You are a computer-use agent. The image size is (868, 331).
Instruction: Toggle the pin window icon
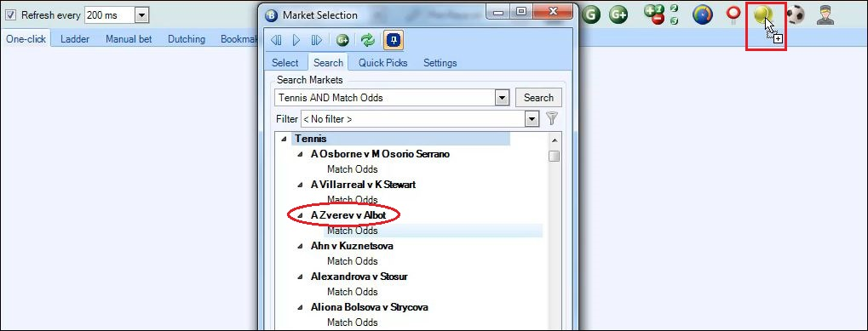(394, 40)
